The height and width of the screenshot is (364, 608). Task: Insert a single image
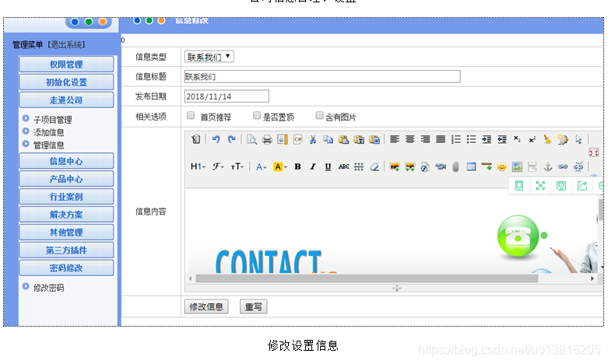[x=395, y=167]
